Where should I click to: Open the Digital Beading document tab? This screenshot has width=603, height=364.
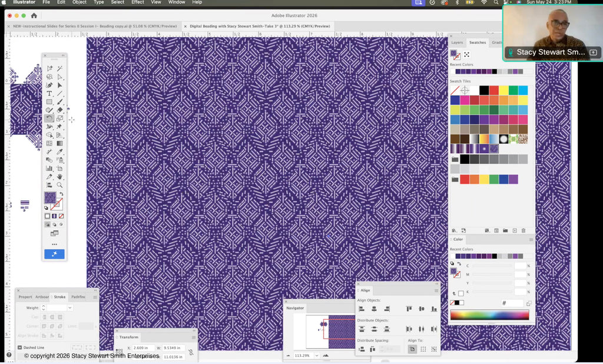pyautogui.click(x=260, y=26)
